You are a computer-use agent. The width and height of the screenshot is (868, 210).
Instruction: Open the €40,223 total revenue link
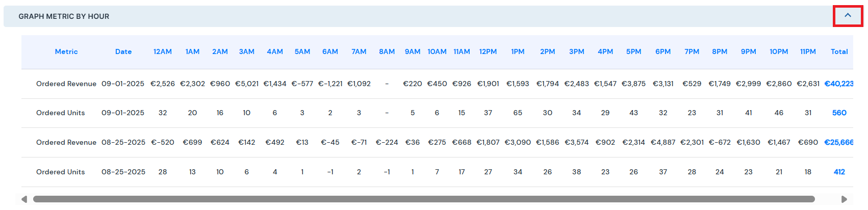[839, 84]
